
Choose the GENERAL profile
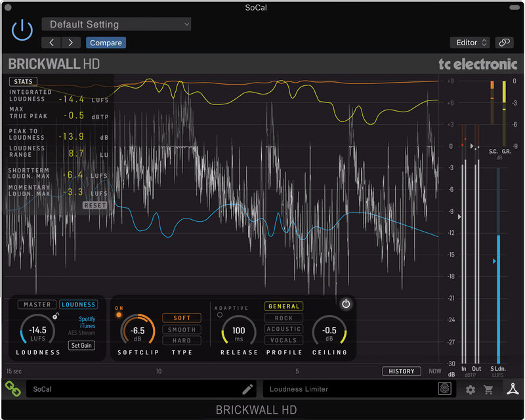click(284, 306)
